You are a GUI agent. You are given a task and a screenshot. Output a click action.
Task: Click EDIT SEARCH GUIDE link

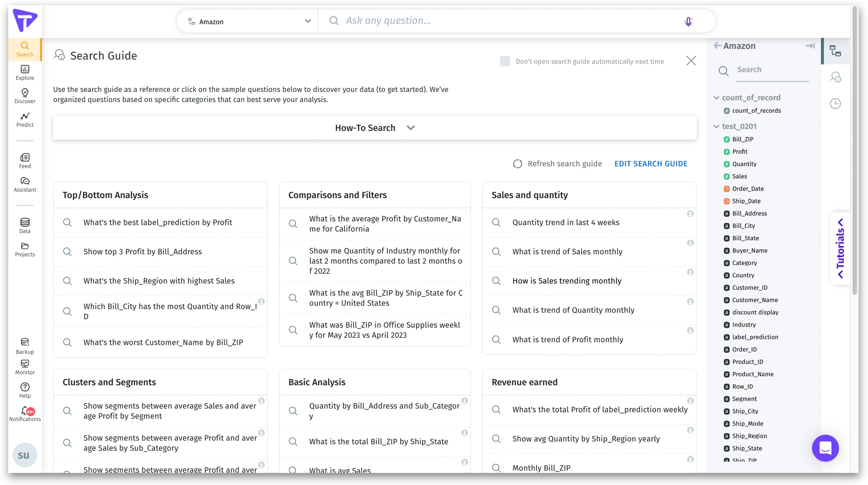click(651, 164)
